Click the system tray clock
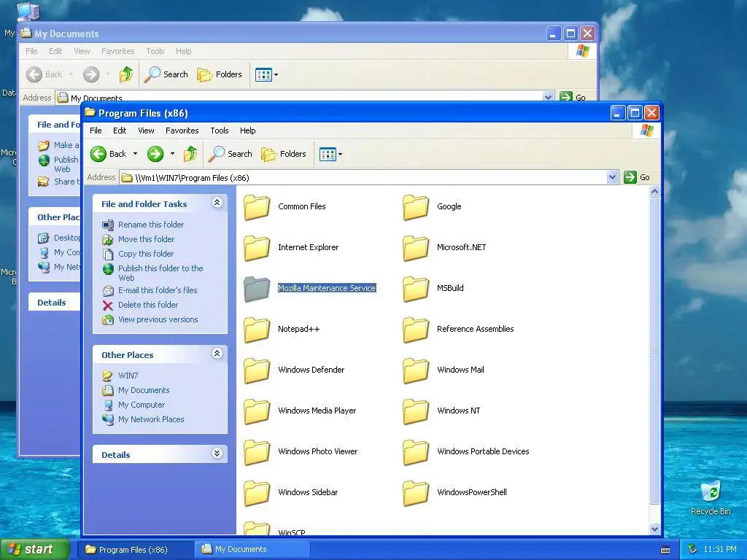Image resolution: width=747 pixels, height=560 pixels. pos(720,549)
